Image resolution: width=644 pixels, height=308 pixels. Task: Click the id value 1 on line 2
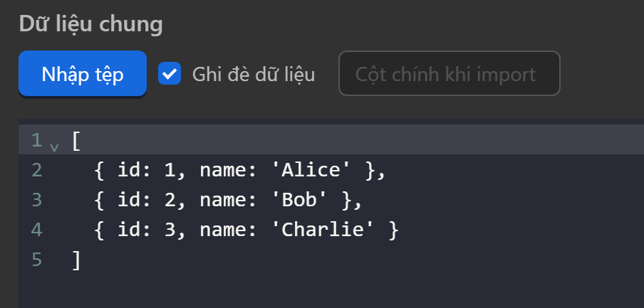click(x=169, y=171)
